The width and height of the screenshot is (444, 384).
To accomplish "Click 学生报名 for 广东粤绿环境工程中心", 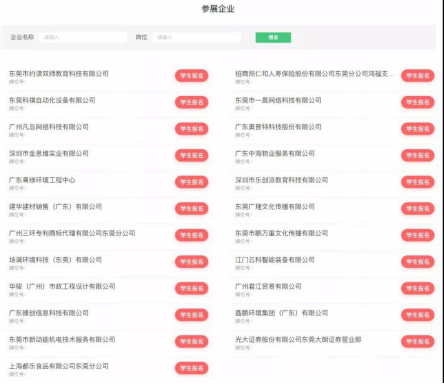I will pos(192,182).
